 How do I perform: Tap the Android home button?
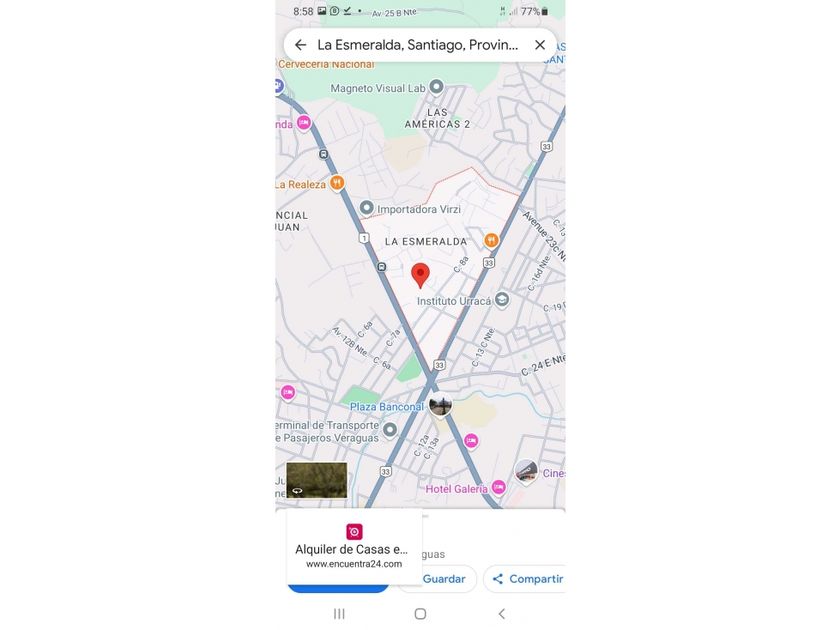421,614
